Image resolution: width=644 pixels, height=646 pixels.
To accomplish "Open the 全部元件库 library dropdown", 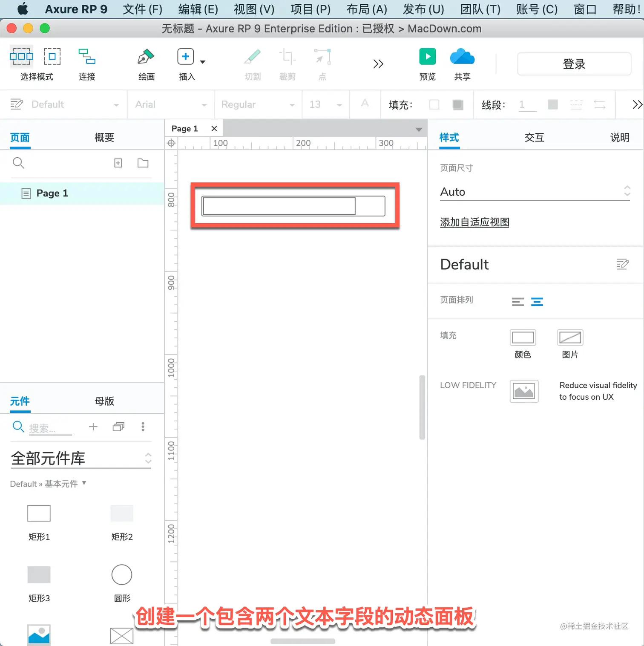I will coord(81,459).
